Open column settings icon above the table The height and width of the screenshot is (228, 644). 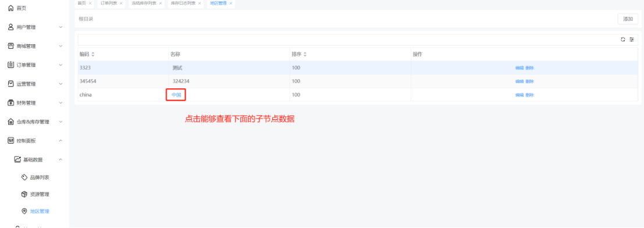632,40
